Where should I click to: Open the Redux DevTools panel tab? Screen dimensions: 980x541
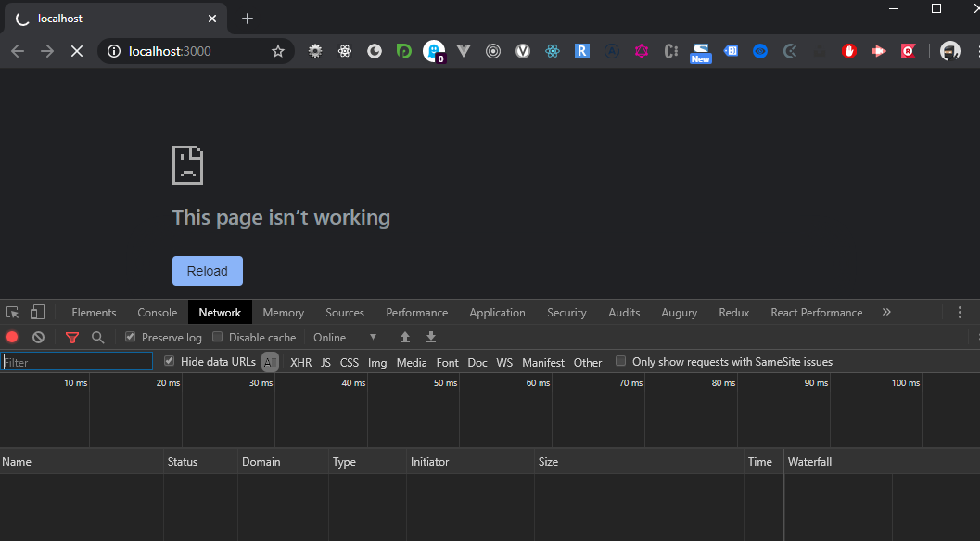point(733,312)
